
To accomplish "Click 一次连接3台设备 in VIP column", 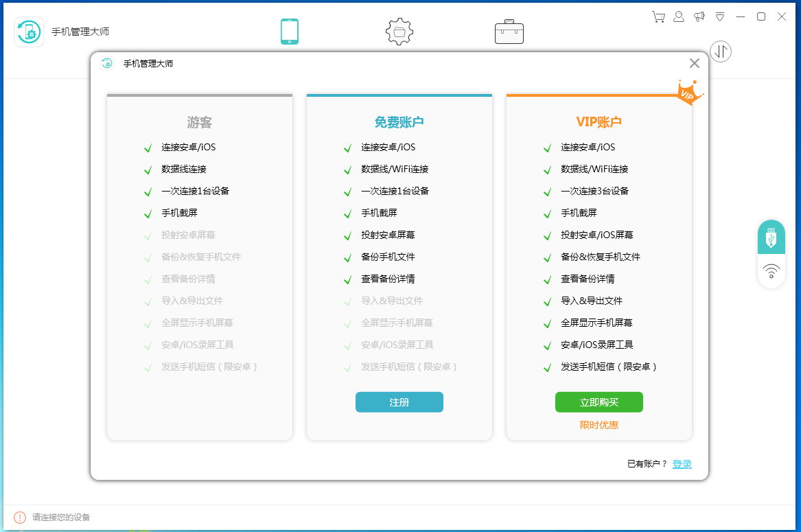I will [594, 191].
